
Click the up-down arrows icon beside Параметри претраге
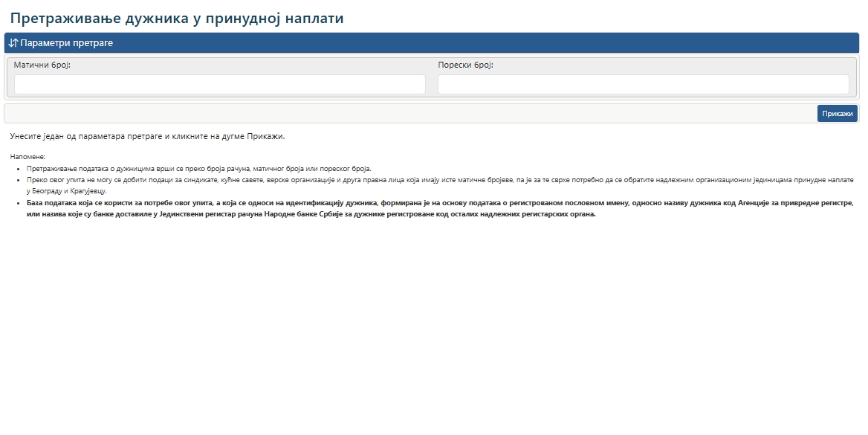click(x=13, y=43)
